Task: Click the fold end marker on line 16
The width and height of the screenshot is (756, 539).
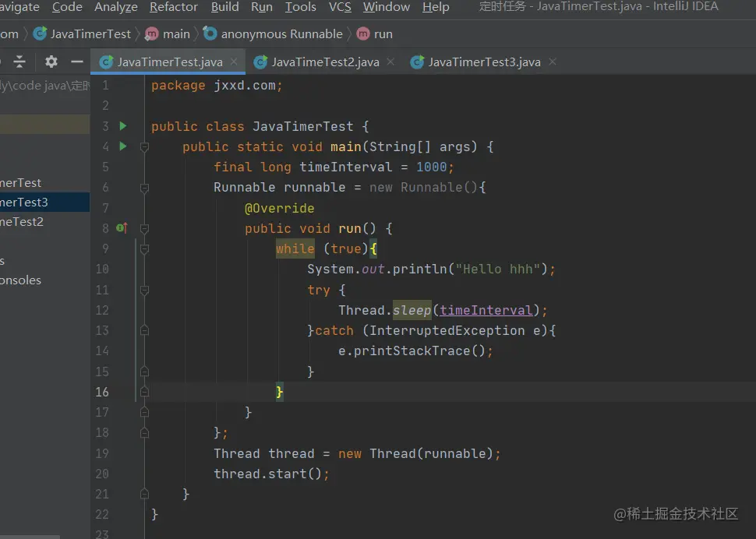Action: coord(144,392)
